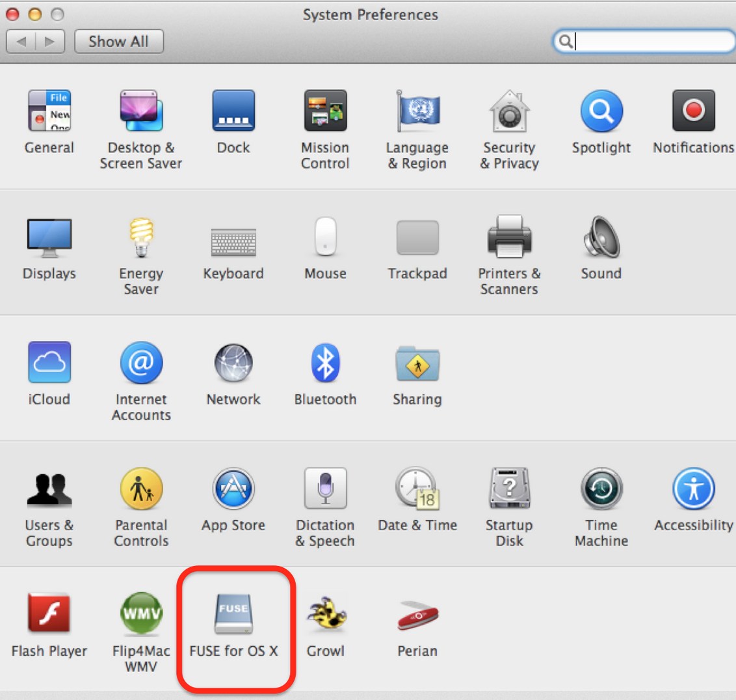The image size is (736, 700).
Task: Select the Security & Privacy icon
Action: (x=509, y=111)
